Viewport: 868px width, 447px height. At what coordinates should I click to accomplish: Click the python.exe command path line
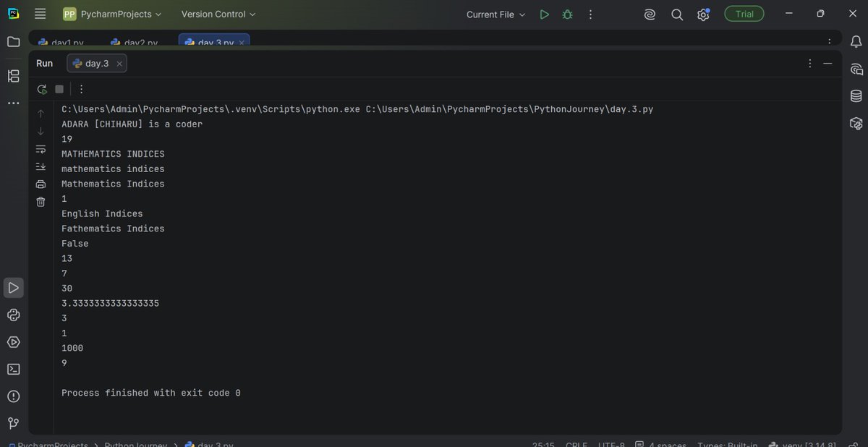pos(357,109)
